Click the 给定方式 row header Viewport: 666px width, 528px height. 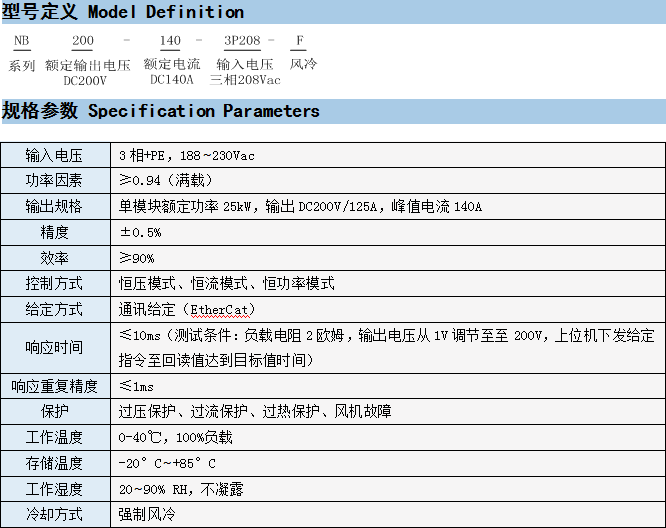click(54, 309)
